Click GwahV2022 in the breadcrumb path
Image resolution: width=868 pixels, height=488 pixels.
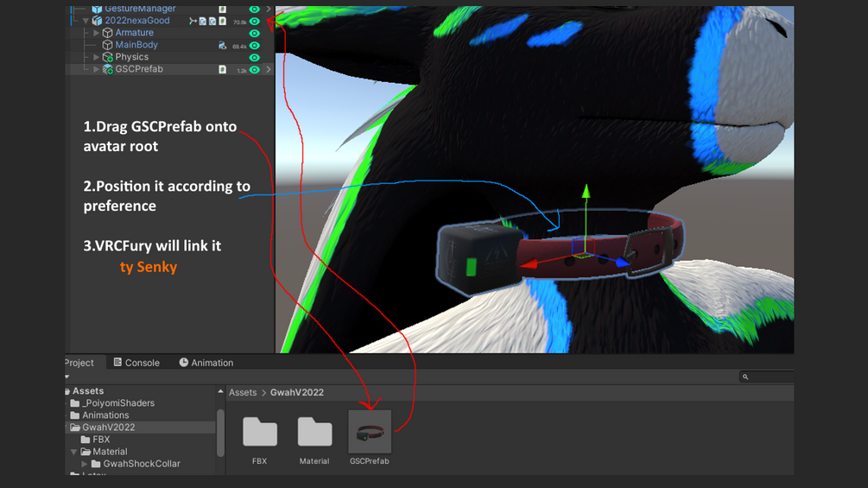click(x=297, y=392)
